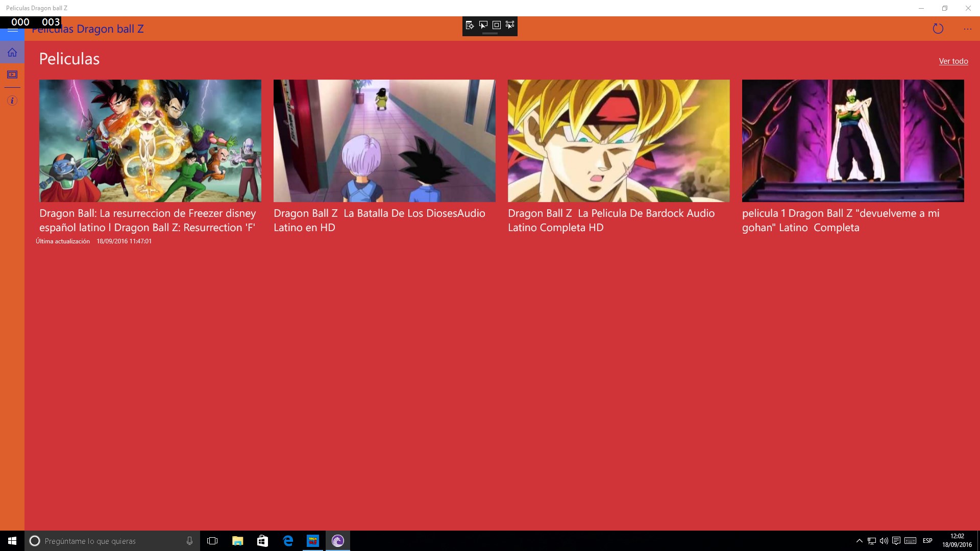Click 'Ver todo' to see all movies
The height and width of the screenshot is (551, 980).
(953, 61)
